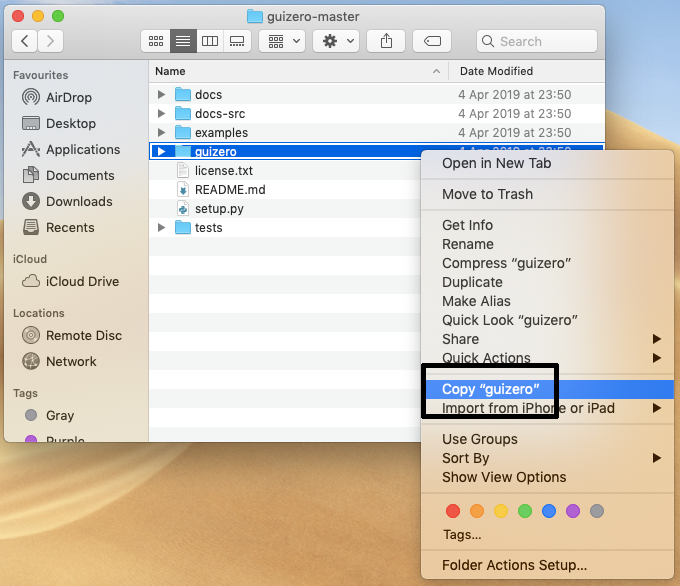Choose Rename from context menu
This screenshot has width=680, height=586.
tap(547, 244)
